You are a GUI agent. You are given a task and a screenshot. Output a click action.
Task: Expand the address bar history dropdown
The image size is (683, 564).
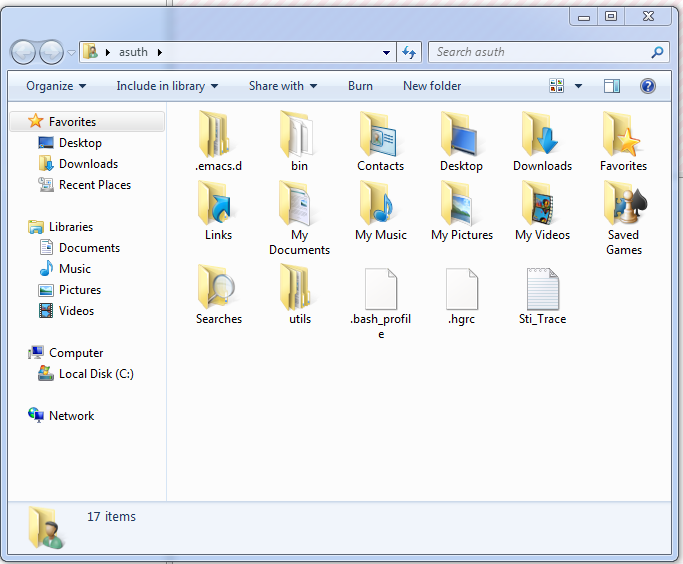click(x=387, y=52)
